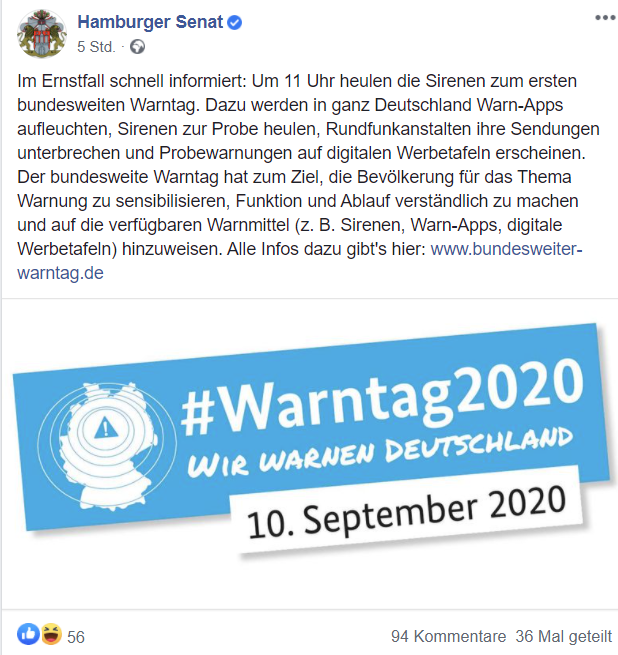Click the blue thumbs-up Like reaction icon
Viewport: 618px width, 655px height.
28,635
